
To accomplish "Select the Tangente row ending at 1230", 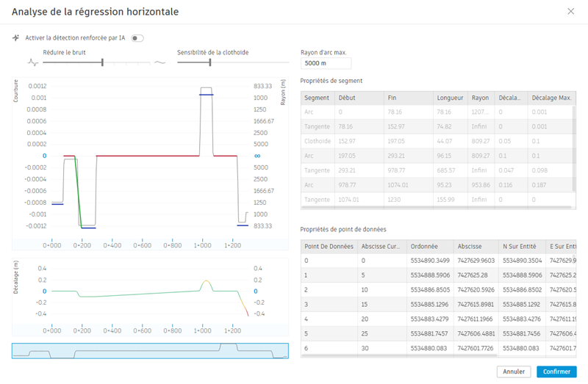I will [437, 200].
